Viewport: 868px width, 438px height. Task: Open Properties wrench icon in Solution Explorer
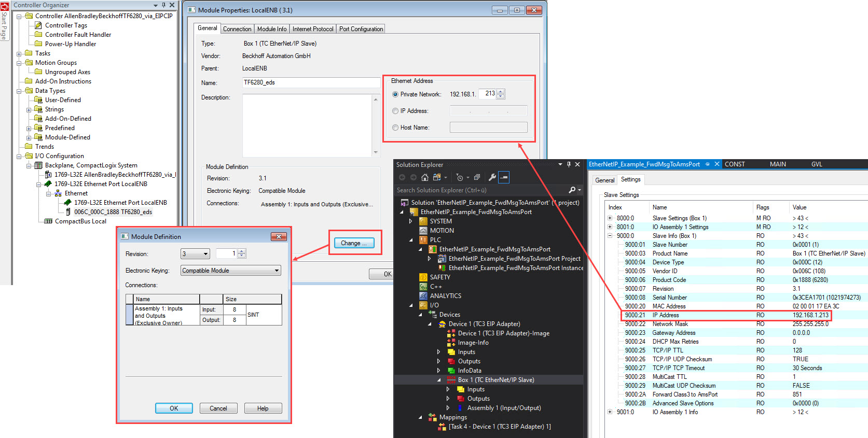pos(492,177)
